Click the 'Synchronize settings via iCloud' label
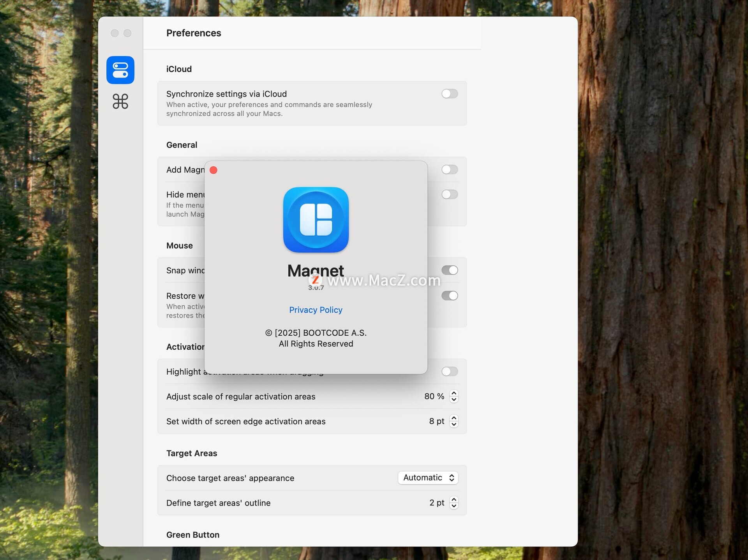The image size is (748, 560). 226,94
